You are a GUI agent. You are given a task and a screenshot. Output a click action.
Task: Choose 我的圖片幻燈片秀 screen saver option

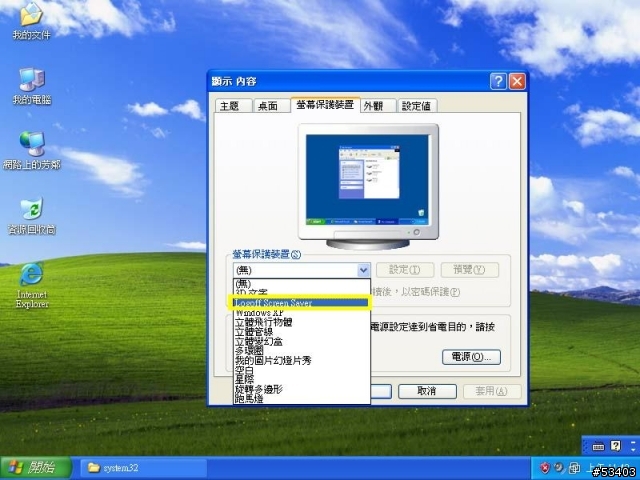[x=302, y=360]
